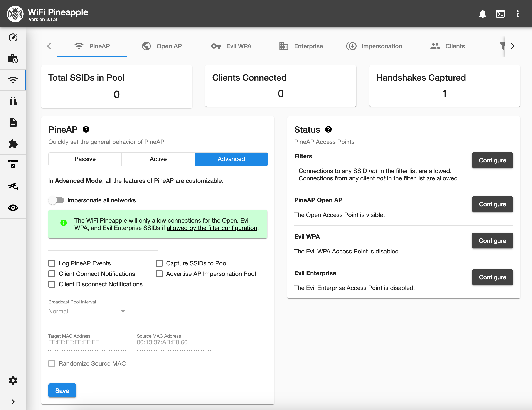Click the Source MAC Address field
The height and width of the screenshot is (410, 532).
coord(175,342)
